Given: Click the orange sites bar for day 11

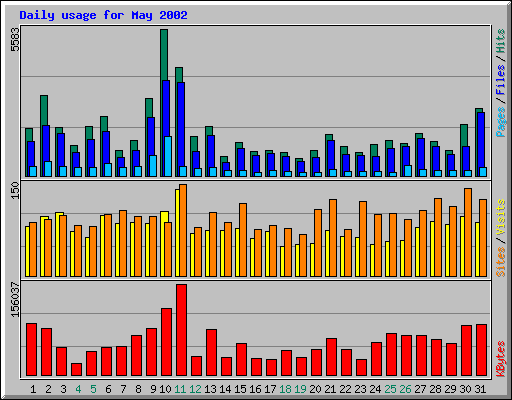Looking at the screenshot, I should point(183,230).
